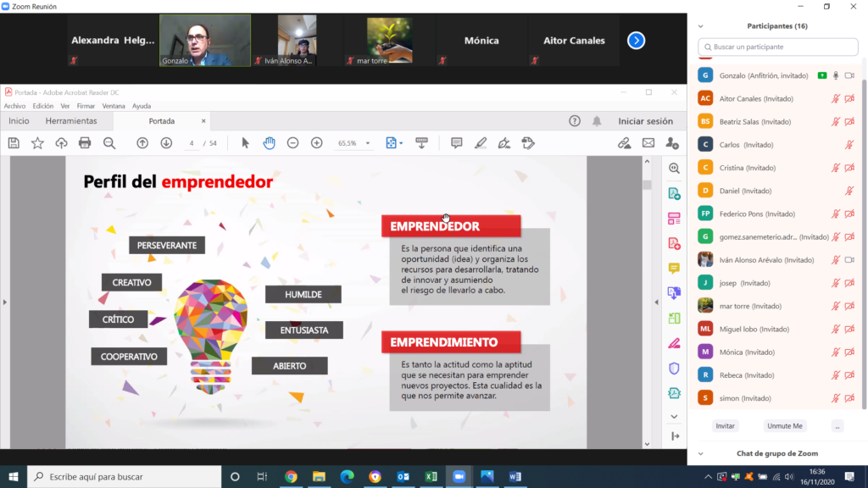
Task: Toggle Gonzalo's microphone in participants list
Action: coord(836,75)
